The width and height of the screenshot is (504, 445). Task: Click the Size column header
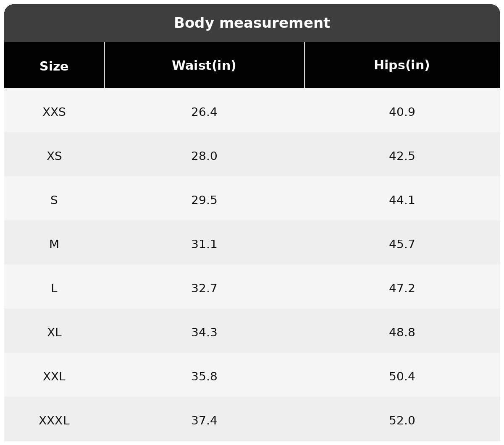coord(54,66)
